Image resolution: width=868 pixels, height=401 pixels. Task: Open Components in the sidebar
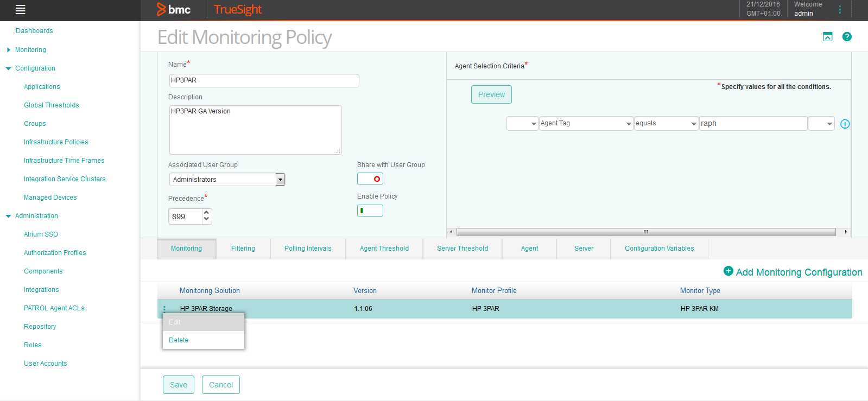43,271
